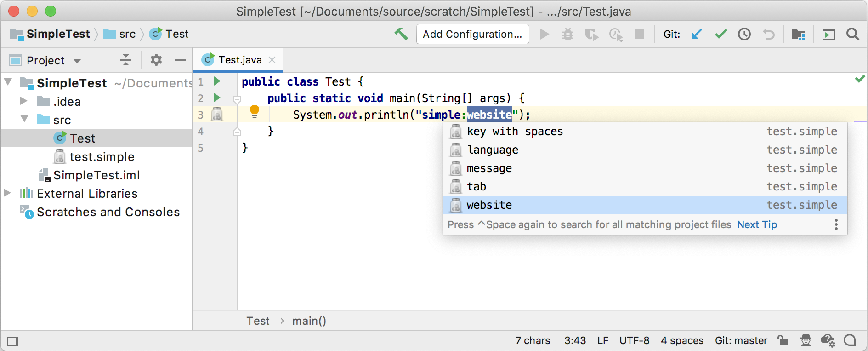Click Test in bottom editor breadcrumbs
This screenshot has width=868, height=351.
(x=258, y=321)
